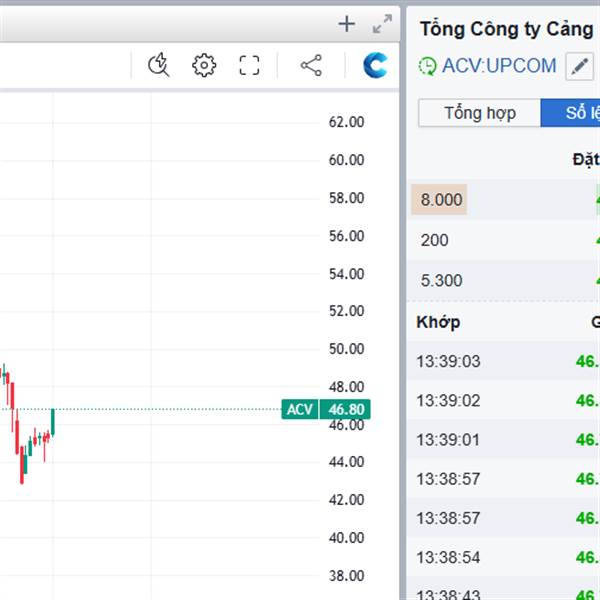
Task: Expand the chart panel with arrows icon
Action: point(382,25)
